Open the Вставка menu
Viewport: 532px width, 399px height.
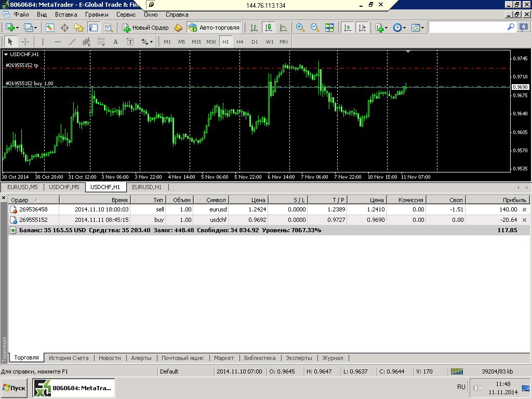66,15
